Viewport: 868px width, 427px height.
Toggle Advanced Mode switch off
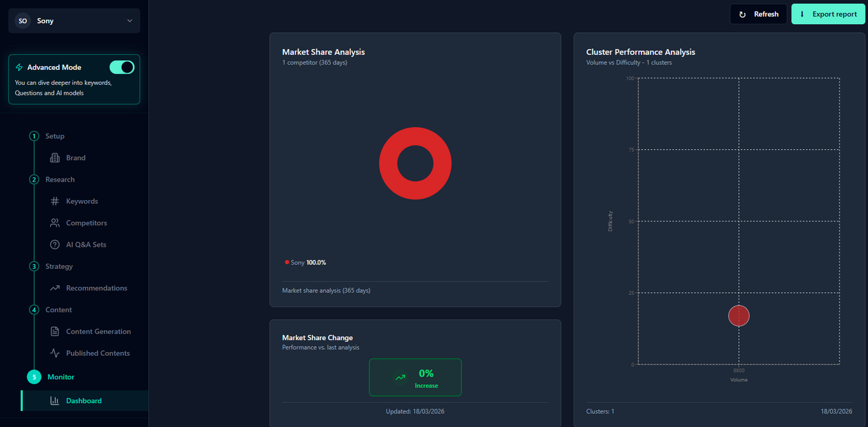[x=122, y=67]
